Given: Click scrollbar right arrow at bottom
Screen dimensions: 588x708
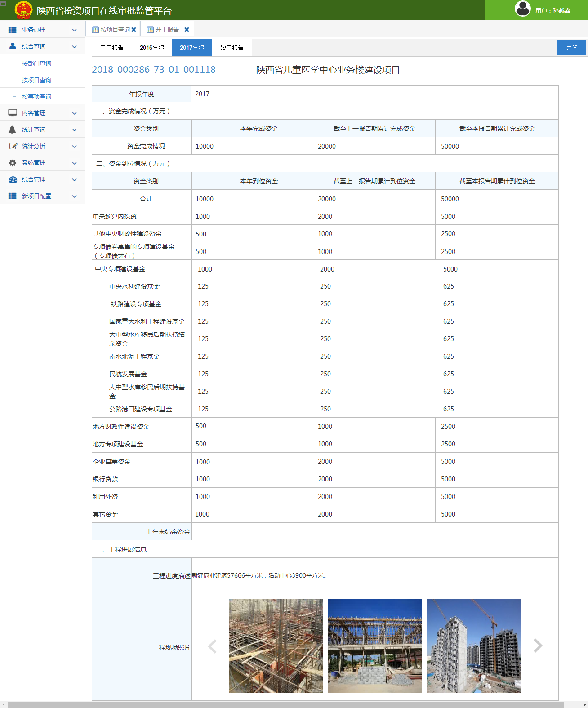Looking at the screenshot, I should 584,704.
